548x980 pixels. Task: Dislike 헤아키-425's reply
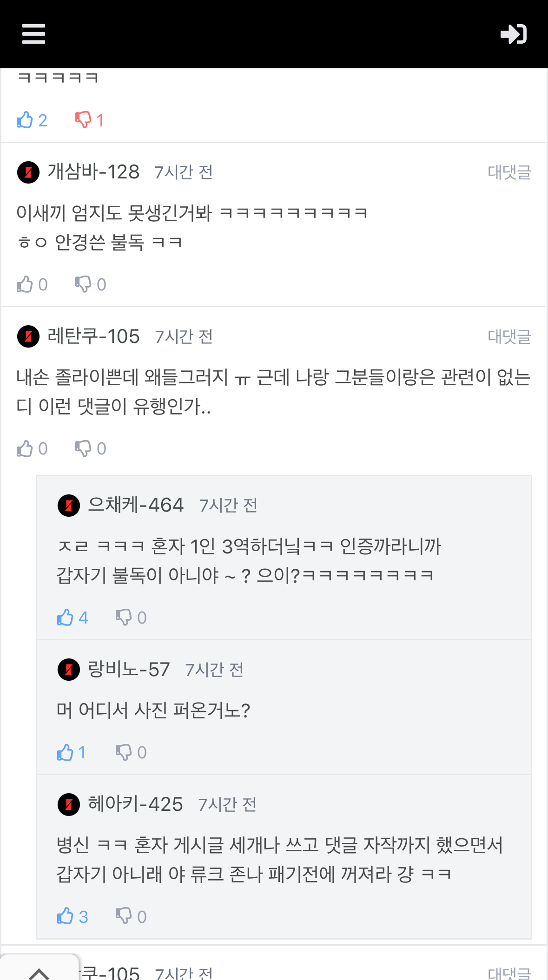pyautogui.click(x=124, y=916)
